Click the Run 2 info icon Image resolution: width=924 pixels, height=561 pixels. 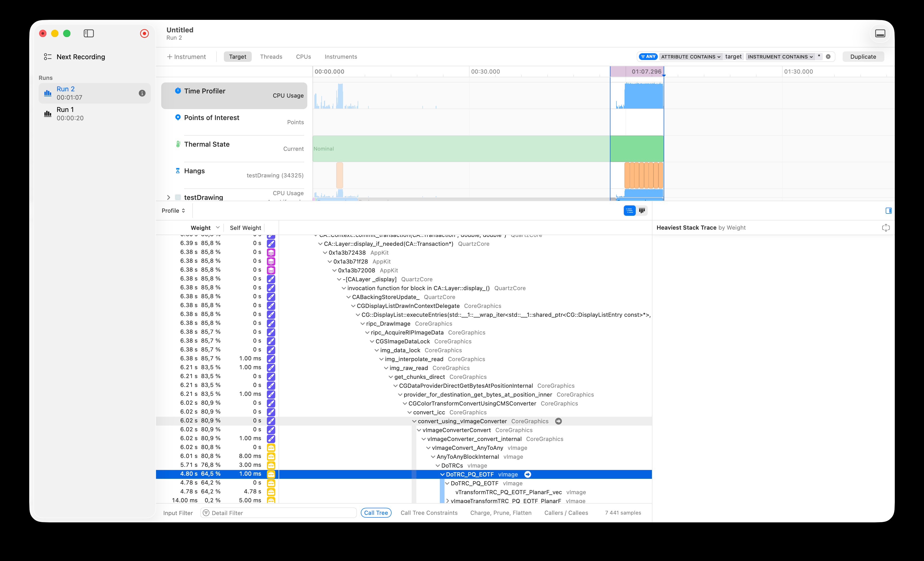(142, 93)
